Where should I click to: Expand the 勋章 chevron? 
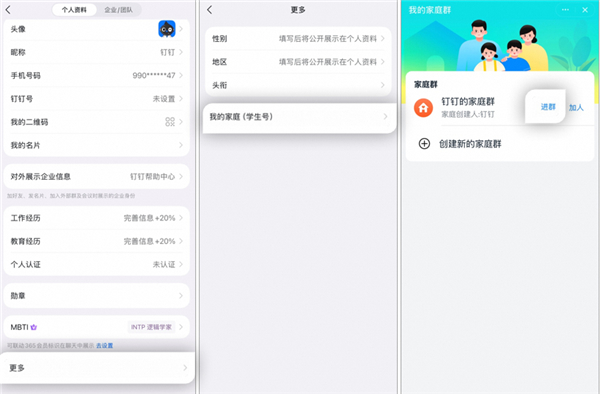pyautogui.click(x=181, y=296)
